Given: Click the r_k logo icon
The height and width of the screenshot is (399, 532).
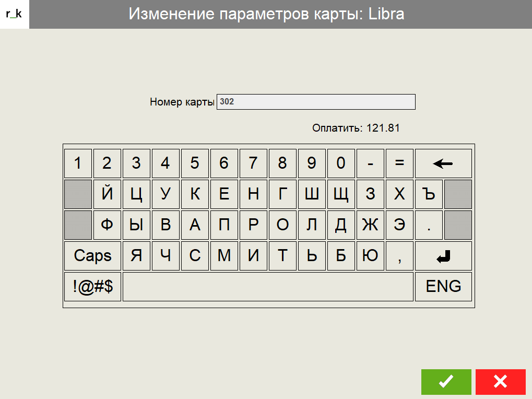Looking at the screenshot, I should 14,14.
